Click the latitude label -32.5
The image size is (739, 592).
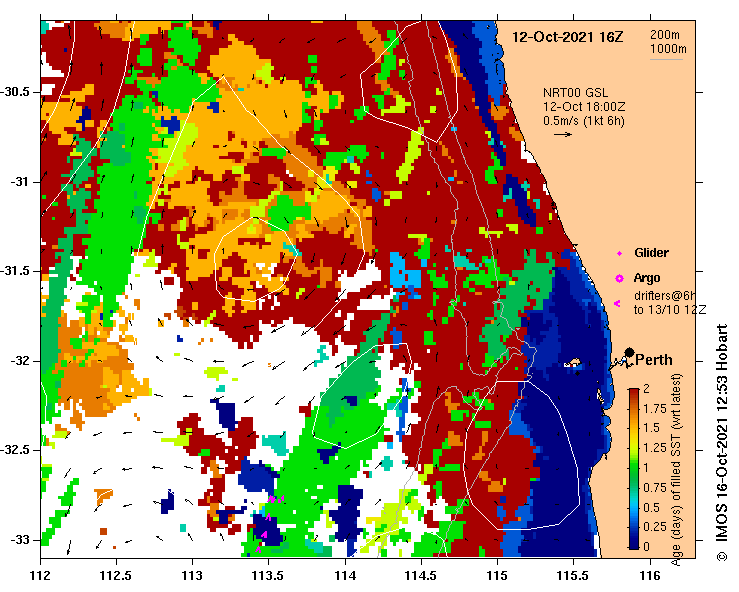tap(15, 450)
